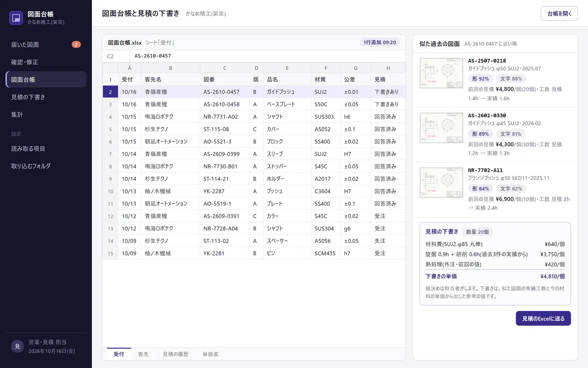The image size is (588, 368).
Task: Open thumbnail of drawing AS-2602-0330
Action: 441,127
